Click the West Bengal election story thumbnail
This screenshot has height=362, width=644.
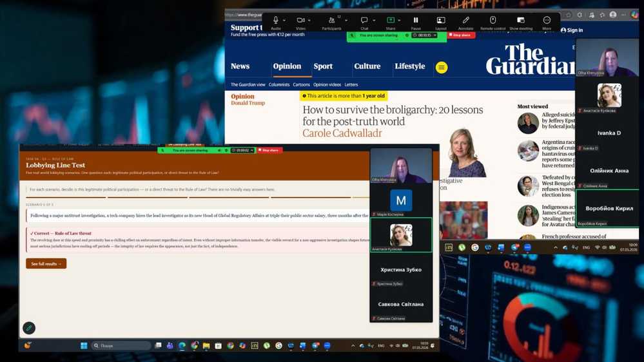[528, 186]
